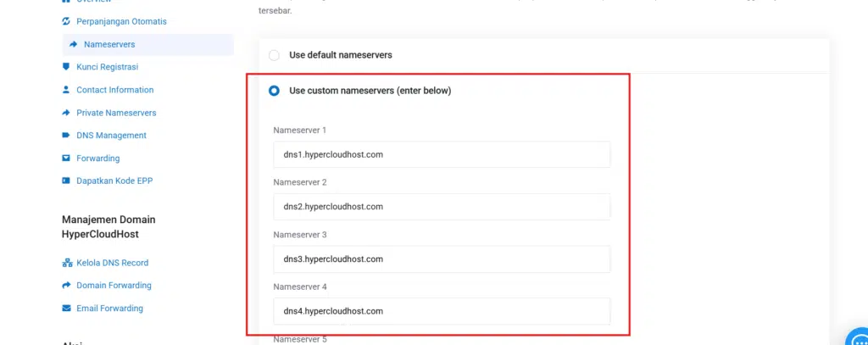
Task: Click the DNS Management tag icon
Action: [66, 135]
